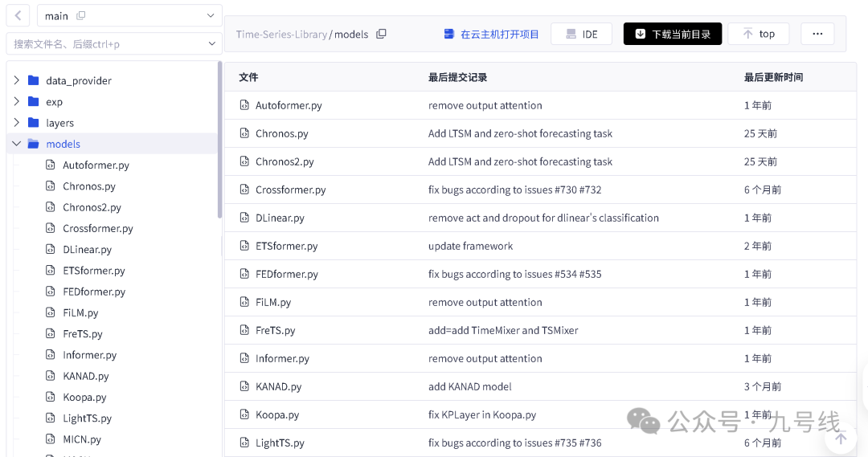Open the main branch dropdown

point(129,15)
